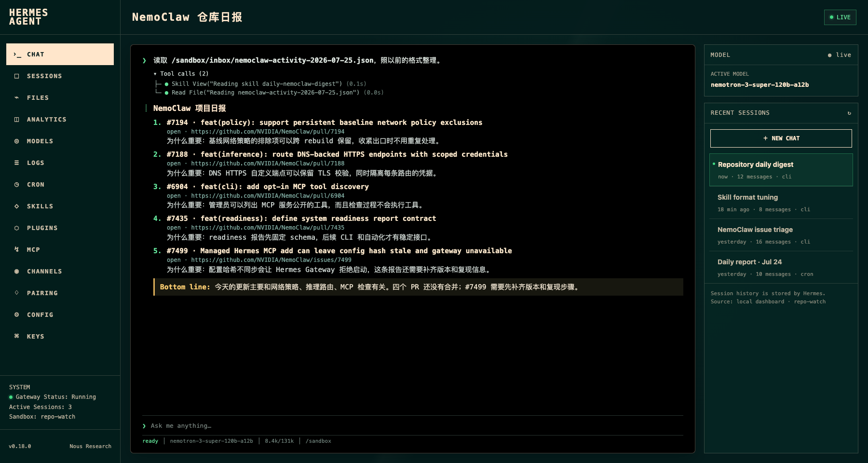This screenshot has width=868, height=463.
Task: Refresh the Recent Sessions list
Action: [x=849, y=113]
